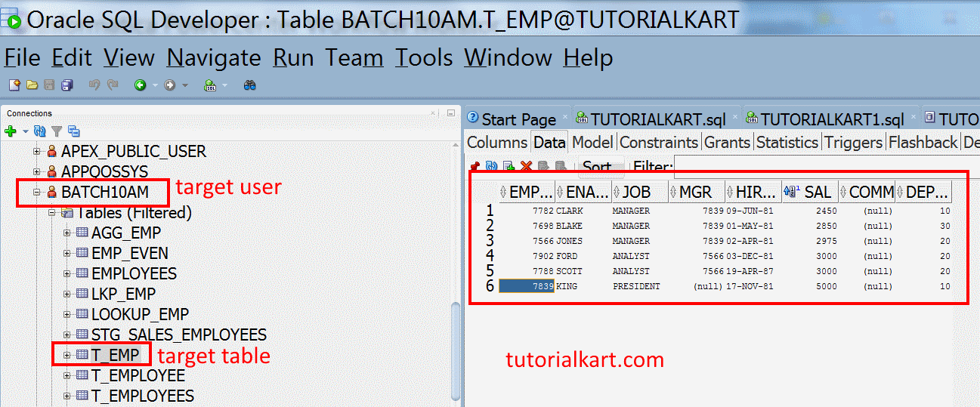Refresh the Connections tree
980x407 pixels.
[40, 131]
